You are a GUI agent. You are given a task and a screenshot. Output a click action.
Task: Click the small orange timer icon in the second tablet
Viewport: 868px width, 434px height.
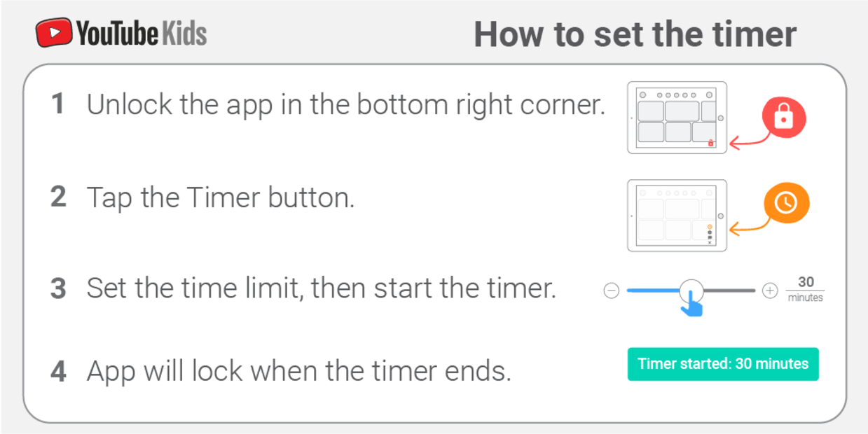710,227
